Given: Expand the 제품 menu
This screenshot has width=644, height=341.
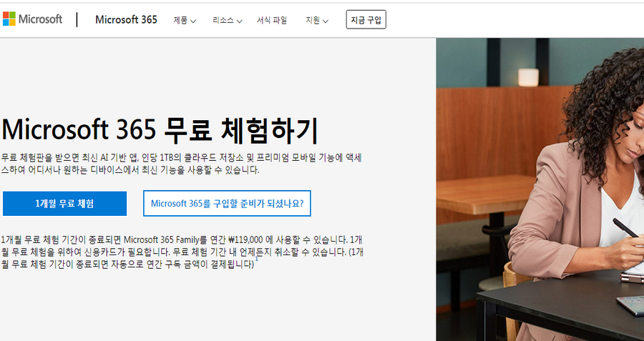Looking at the screenshot, I should click(x=185, y=20).
